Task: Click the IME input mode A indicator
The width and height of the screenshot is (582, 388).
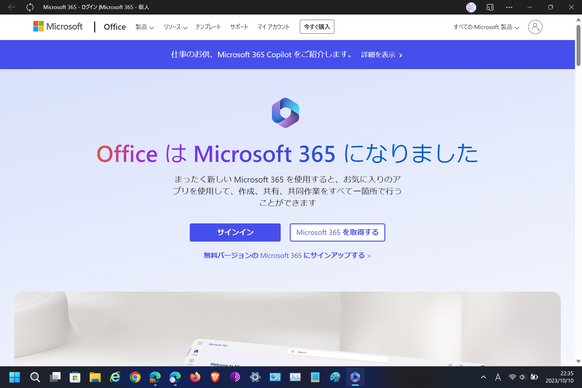Action: 498,377
